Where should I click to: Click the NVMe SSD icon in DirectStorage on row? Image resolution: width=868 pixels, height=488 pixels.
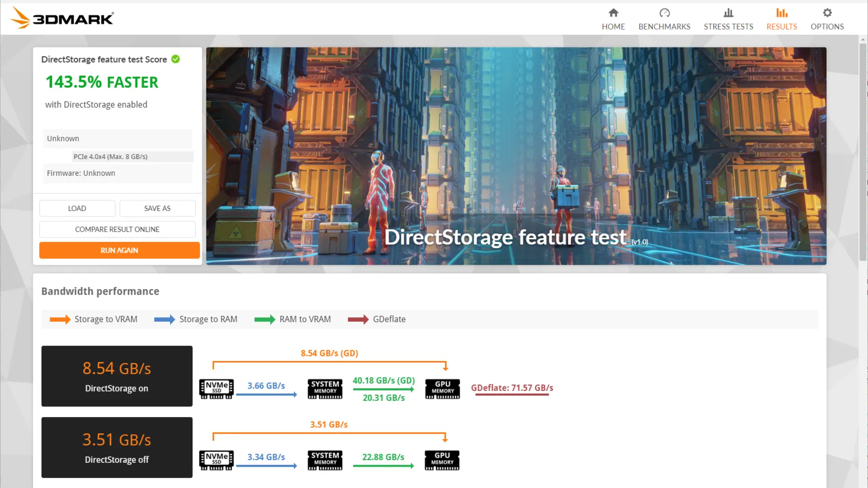tap(217, 389)
